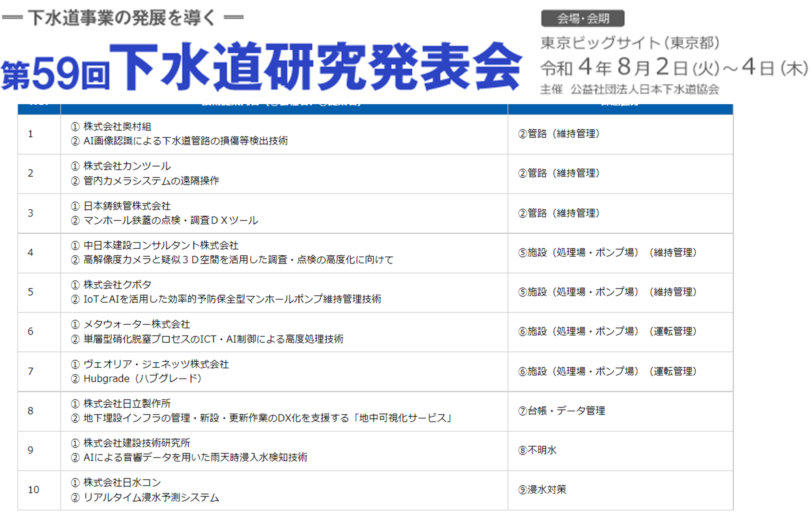Click AI画像認識 sewer pipe damage detection title
812x514 pixels.
tap(185, 141)
